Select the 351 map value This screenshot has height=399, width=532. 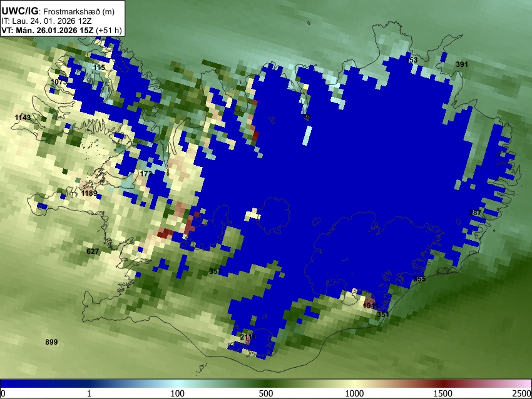[383, 315]
